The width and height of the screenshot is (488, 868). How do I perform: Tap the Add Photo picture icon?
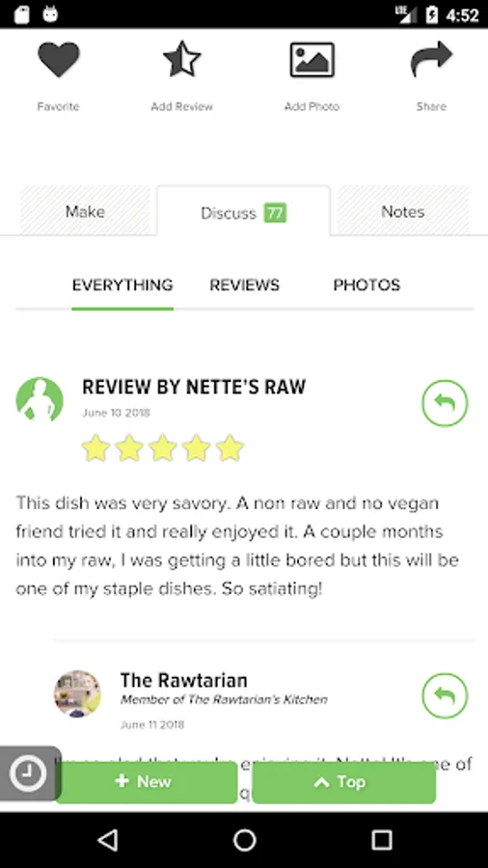[312, 60]
